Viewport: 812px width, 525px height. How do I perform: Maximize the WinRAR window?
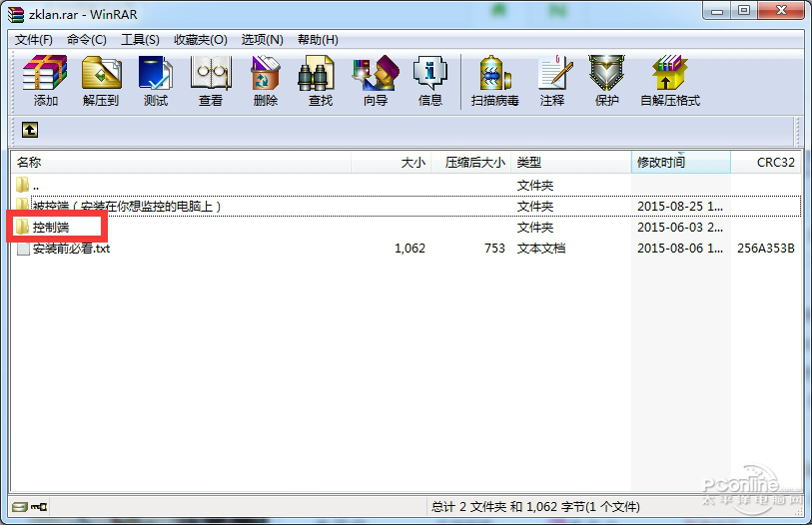coord(744,11)
